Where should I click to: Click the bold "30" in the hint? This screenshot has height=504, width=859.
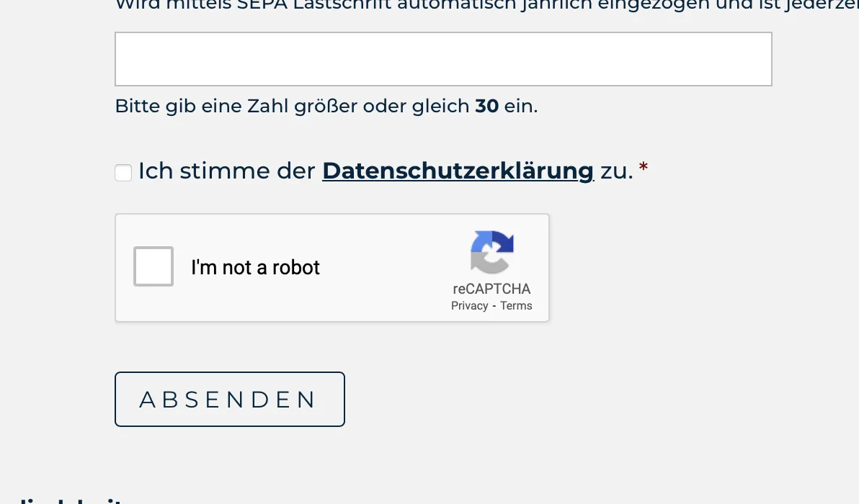[486, 106]
